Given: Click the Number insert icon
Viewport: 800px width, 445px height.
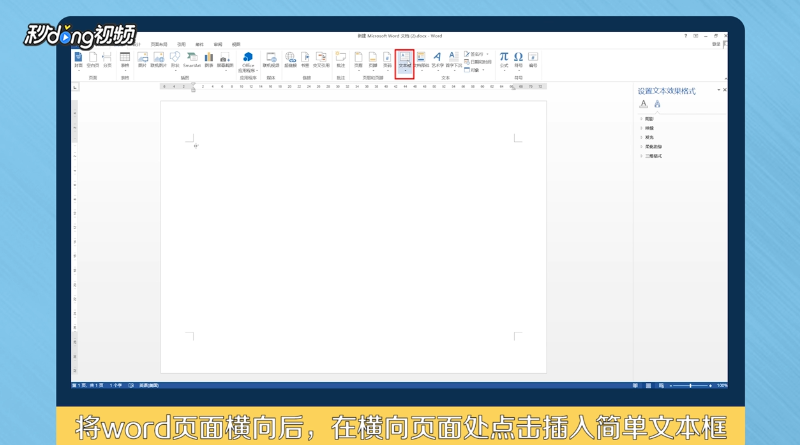Looking at the screenshot, I should coord(533,60).
